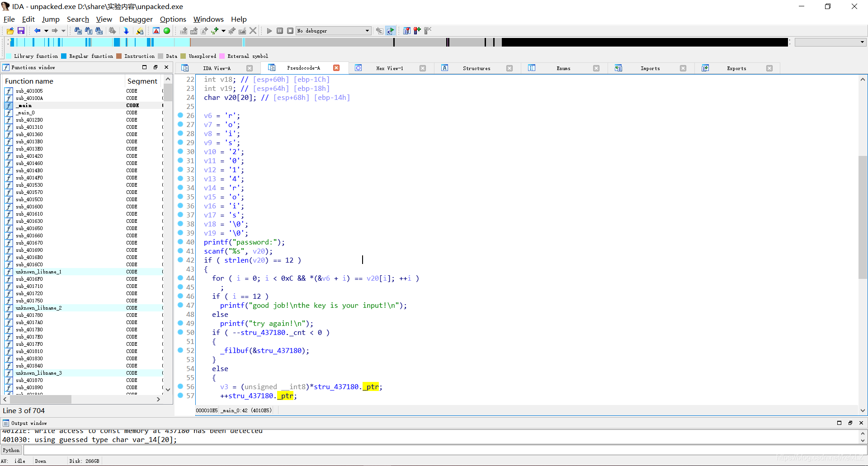
Task: Click the breakpoint list toolbar icon
Action: coord(407,31)
